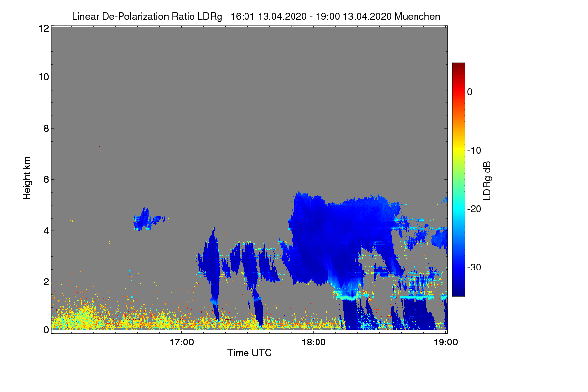Click the dark blue bottom of the colorbar
The width and height of the screenshot is (588, 392).
tap(458, 293)
